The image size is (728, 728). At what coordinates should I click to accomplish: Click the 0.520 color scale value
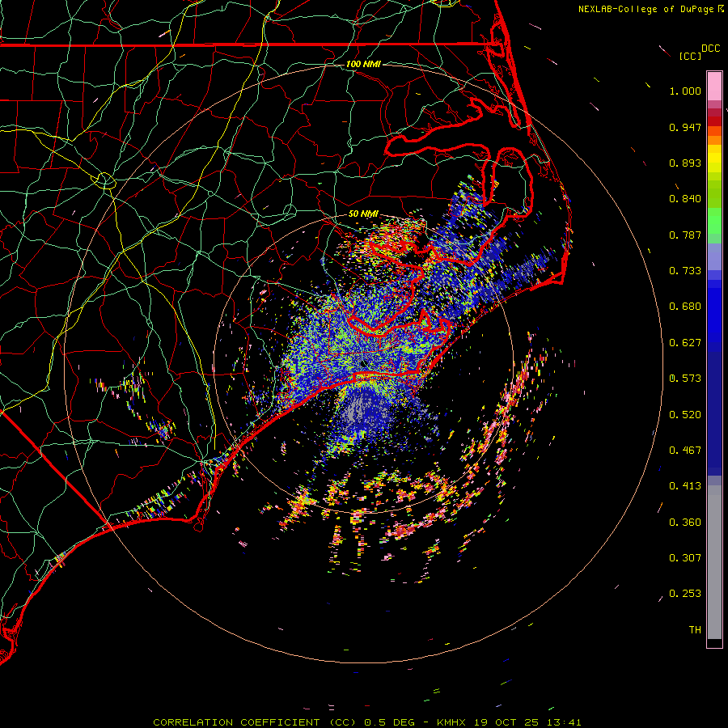(685, 415)
